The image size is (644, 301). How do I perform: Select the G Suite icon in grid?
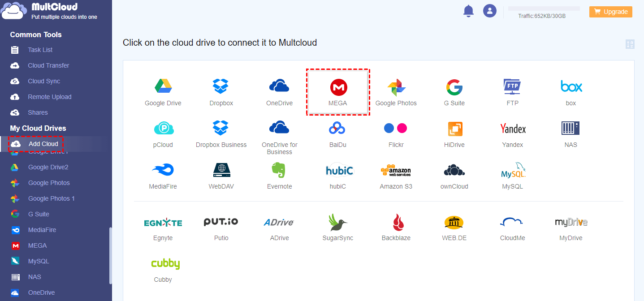pos(454,87)
